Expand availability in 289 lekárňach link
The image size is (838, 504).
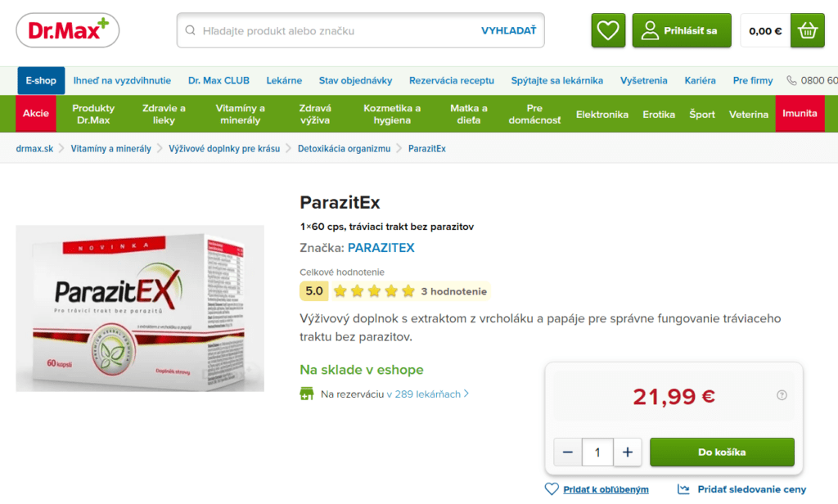(x=427, y=394)
